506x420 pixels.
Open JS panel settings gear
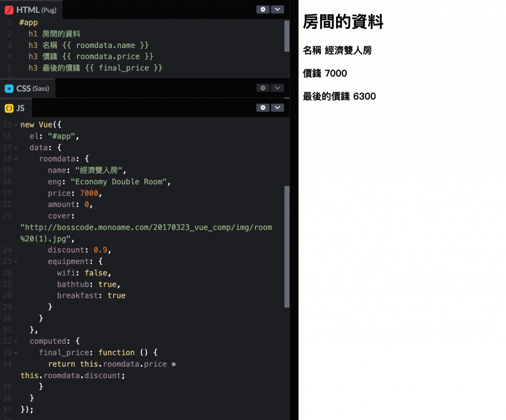coord(263,107)
